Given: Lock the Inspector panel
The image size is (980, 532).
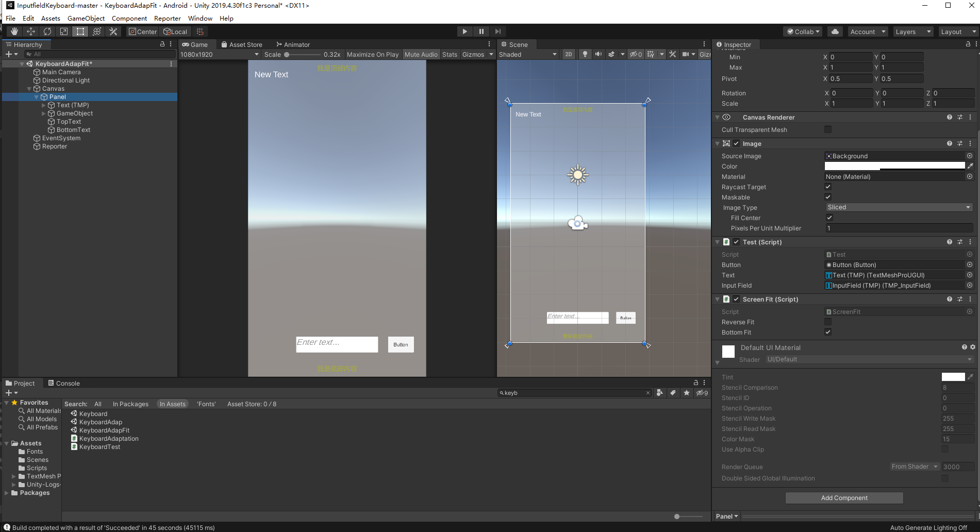Looking at the screenshot, I should point(968,44).
